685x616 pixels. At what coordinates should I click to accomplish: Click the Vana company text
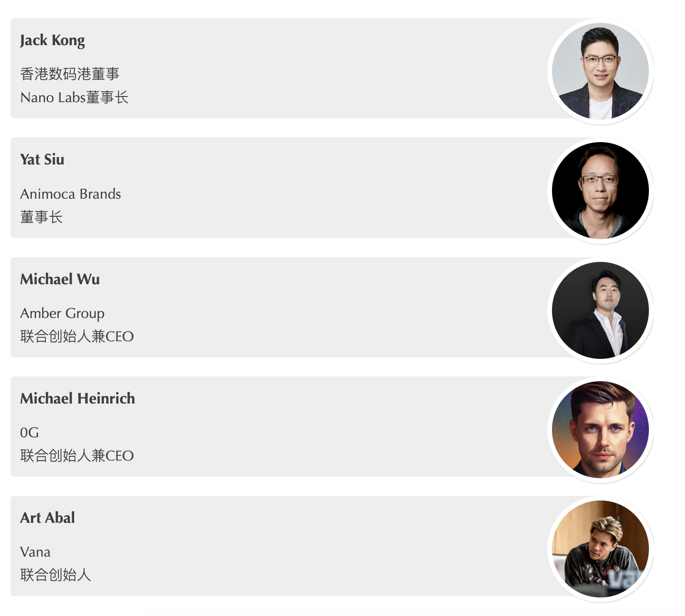pos(35,552)
